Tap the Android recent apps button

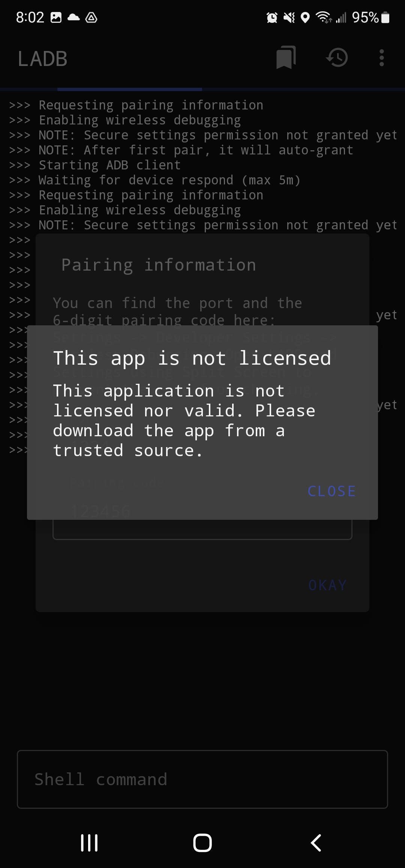pos(89,843)
